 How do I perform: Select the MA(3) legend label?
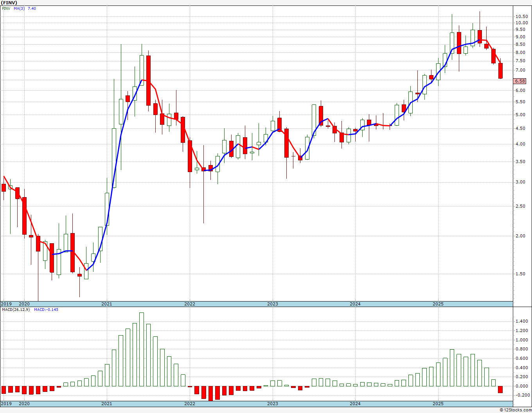20,8
